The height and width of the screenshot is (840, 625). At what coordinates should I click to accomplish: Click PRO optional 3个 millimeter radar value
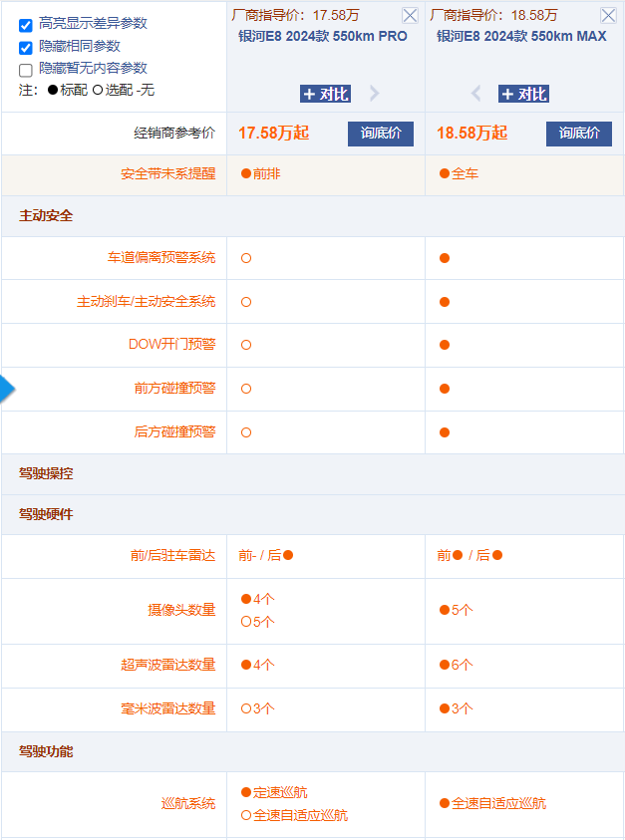click(258, 708)
